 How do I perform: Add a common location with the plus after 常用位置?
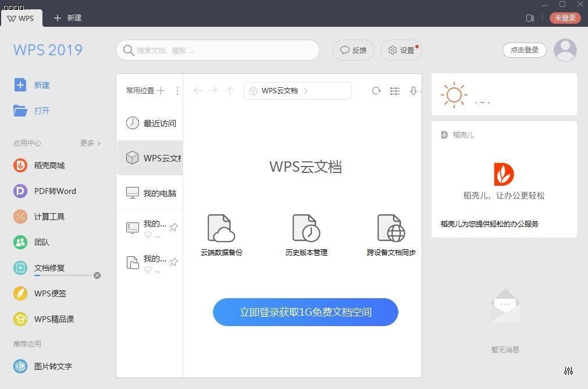[161, 90]
